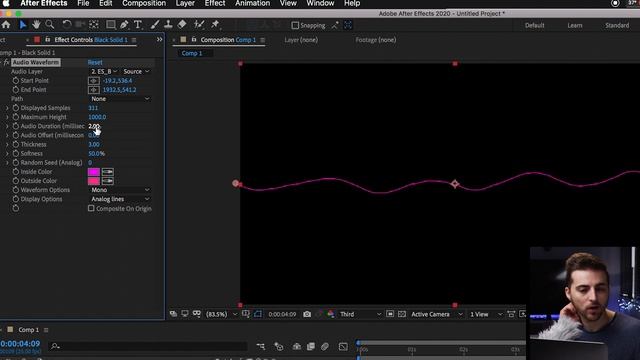Select Comp 1 timeline tab
The width and height of the screenshot is (640, 360).
pos(29,330)
